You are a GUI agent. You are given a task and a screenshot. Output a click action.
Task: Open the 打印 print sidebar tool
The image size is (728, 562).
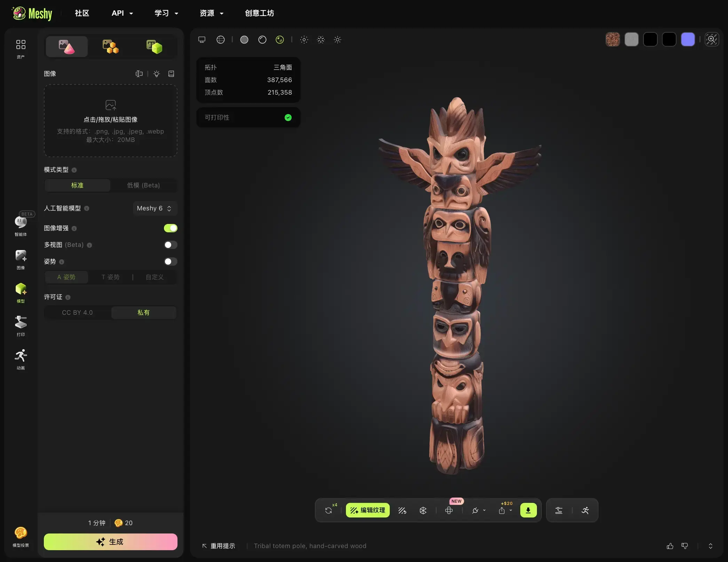click(21, 326)
